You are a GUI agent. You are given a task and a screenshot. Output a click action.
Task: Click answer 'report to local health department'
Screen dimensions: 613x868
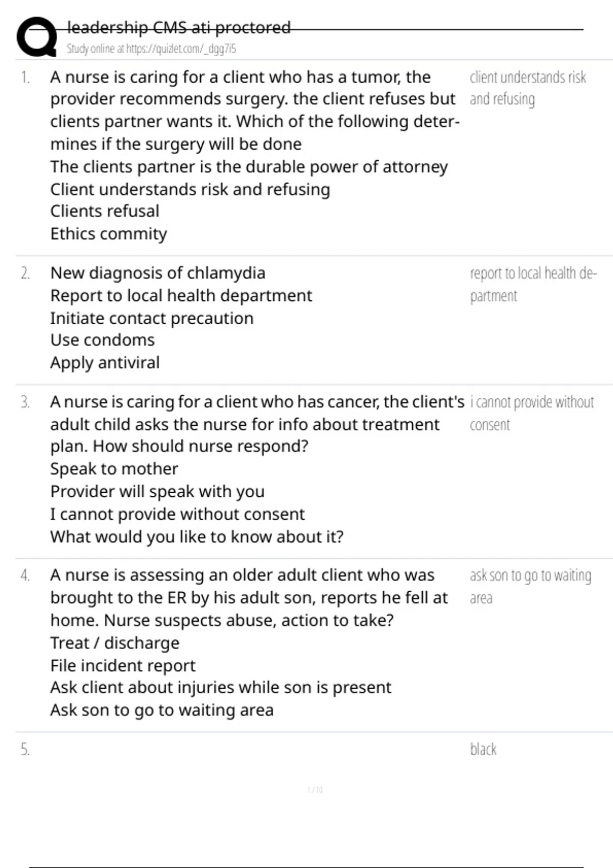533,284
